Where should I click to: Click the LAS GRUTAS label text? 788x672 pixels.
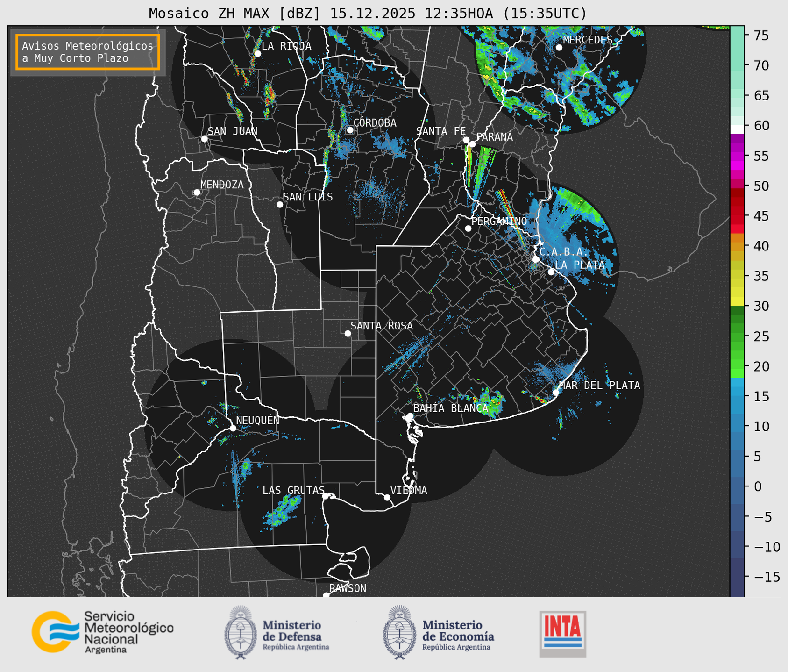coord(293,490)
